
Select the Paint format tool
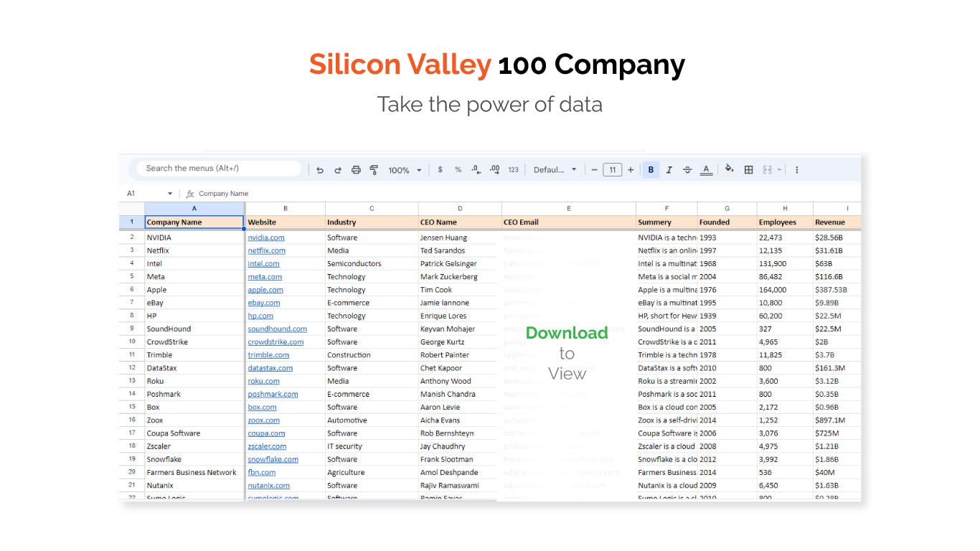pos(374,170)
